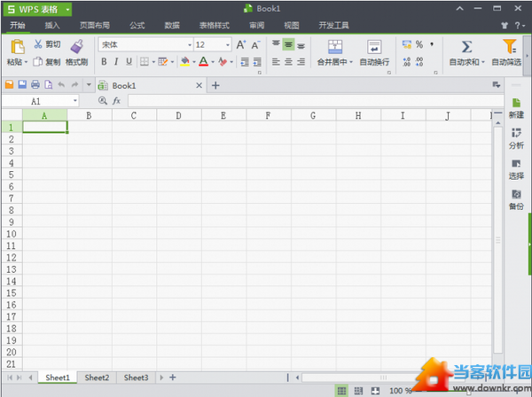The image size is (532, 397).
Task: Toggle Italic formatting
Action: (116, 62)
